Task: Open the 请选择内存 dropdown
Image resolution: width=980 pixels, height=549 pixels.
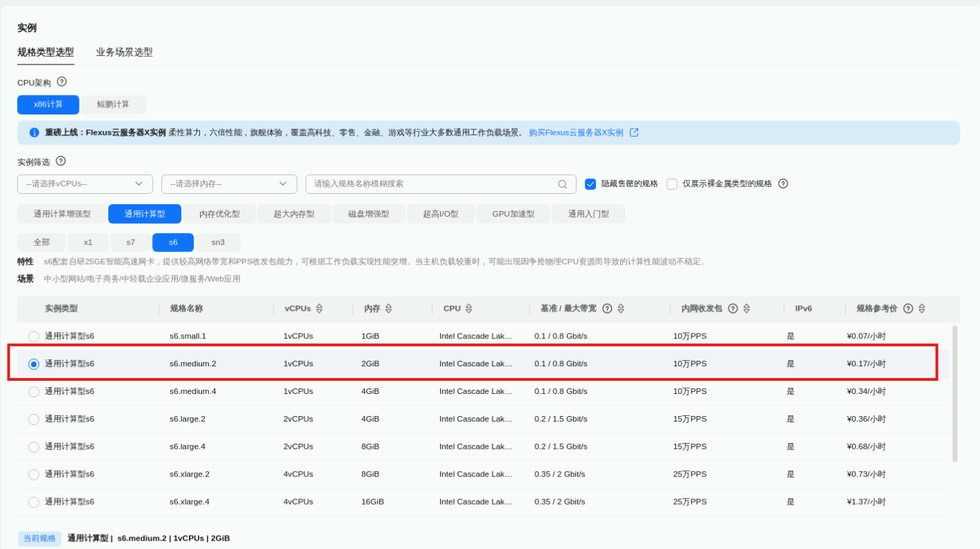Action: [x=228, y=184]
